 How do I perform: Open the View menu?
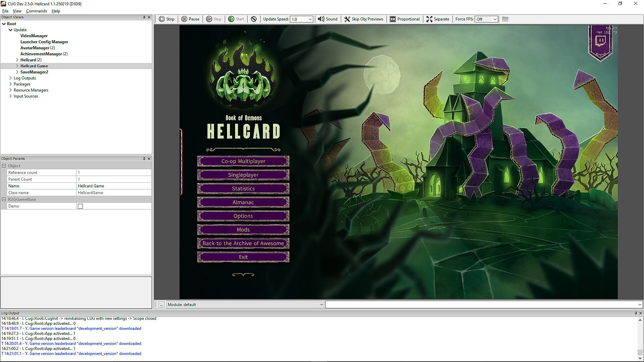coord(17,11)
